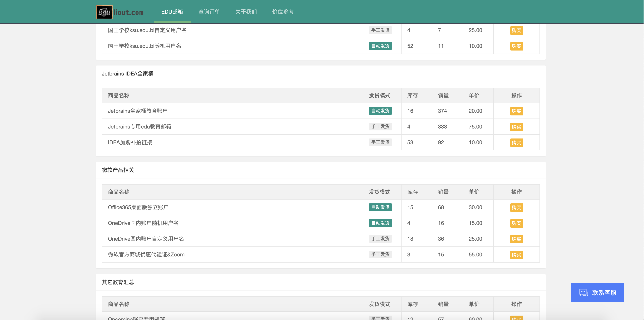Open the 查询订单 menu item

[209, 12]
